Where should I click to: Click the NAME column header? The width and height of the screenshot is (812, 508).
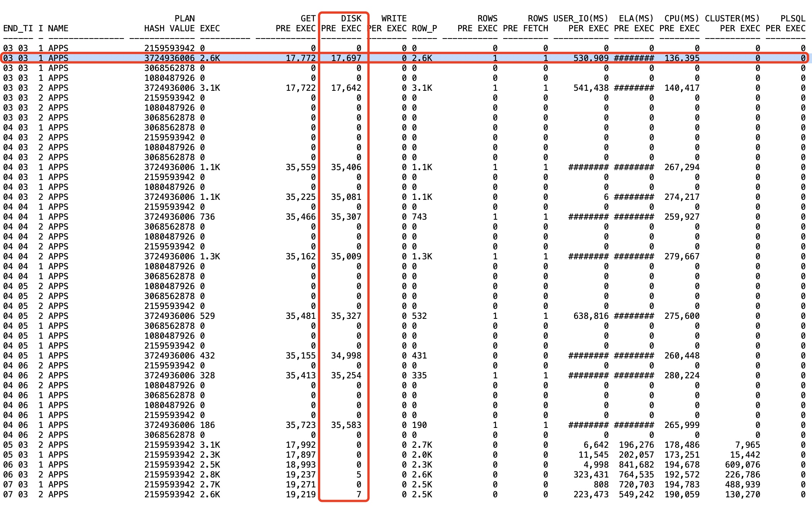tap(58, 29)
